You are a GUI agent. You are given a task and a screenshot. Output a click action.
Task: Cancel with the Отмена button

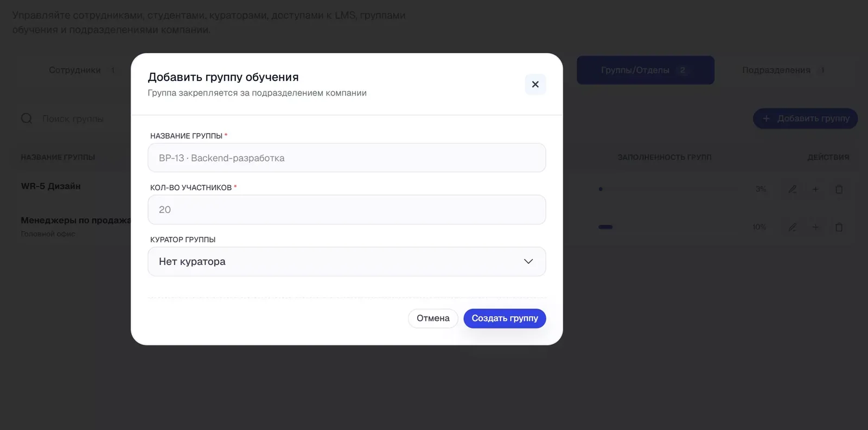tap(433, 318)
